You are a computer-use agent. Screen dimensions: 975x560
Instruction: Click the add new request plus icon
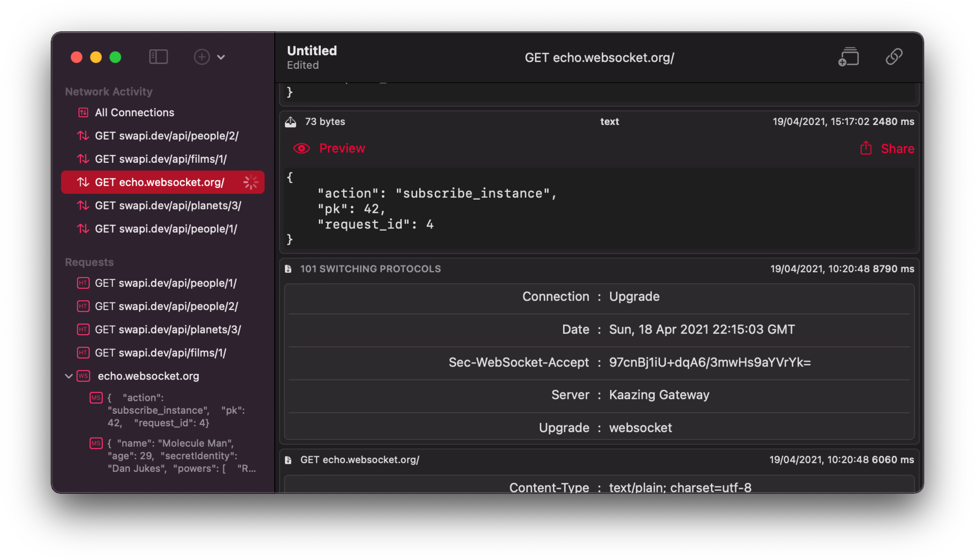(202, 57)
